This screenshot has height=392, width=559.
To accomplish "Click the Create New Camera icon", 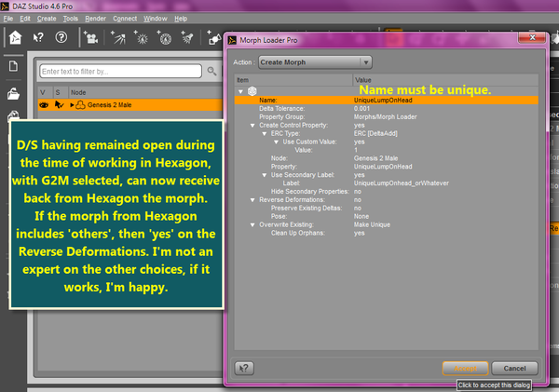I will click(x=91, y=37).
